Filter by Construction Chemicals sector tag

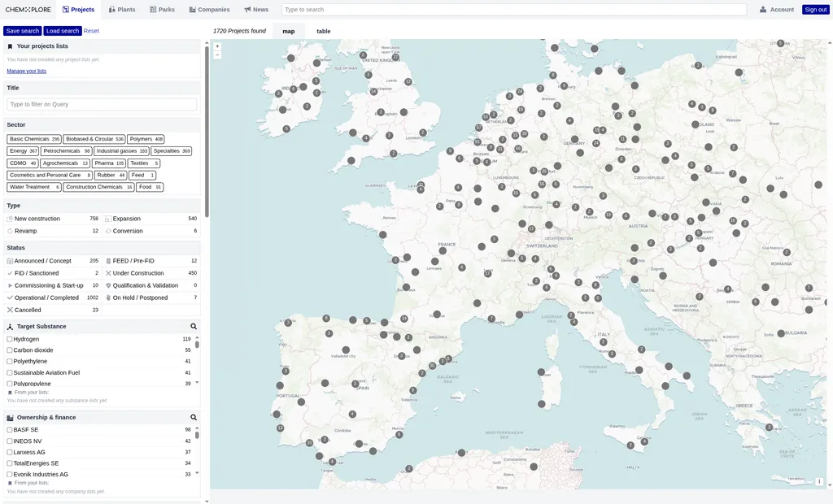click(x=98, y=187)
